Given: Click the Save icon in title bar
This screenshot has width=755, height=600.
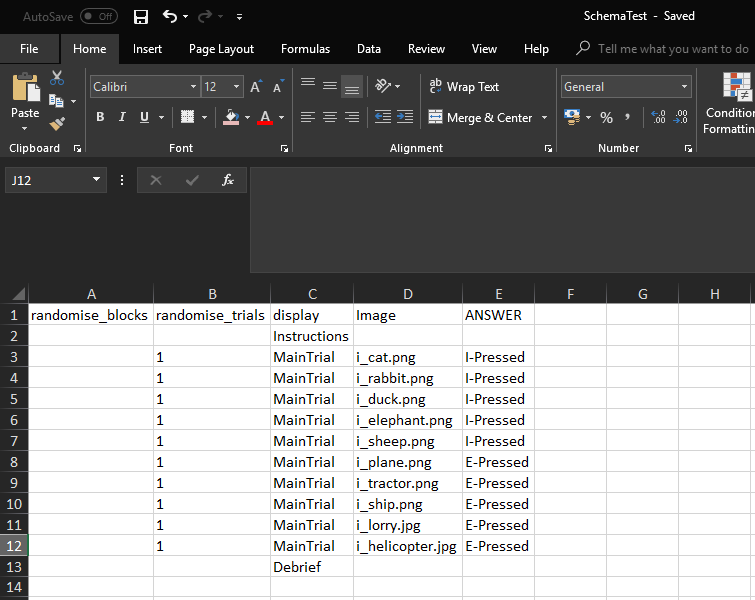Looking at the screenshot, I should tap(141, 17).
